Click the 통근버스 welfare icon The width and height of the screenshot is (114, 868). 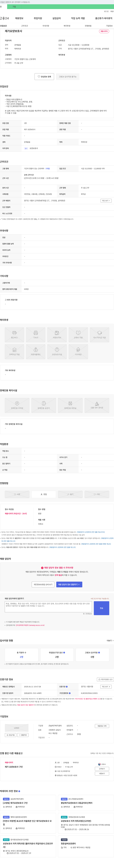14,335
